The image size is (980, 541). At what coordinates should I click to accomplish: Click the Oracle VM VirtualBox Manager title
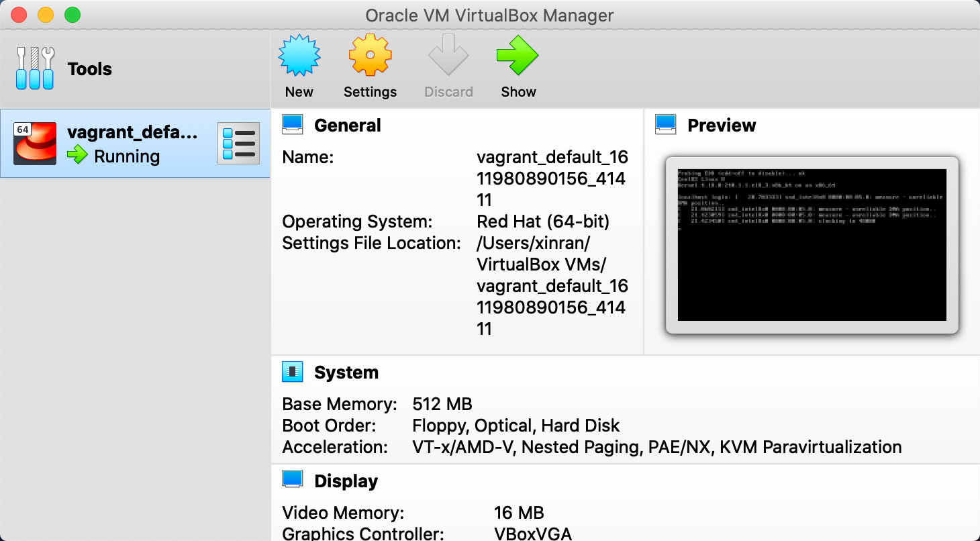point(489,15)
